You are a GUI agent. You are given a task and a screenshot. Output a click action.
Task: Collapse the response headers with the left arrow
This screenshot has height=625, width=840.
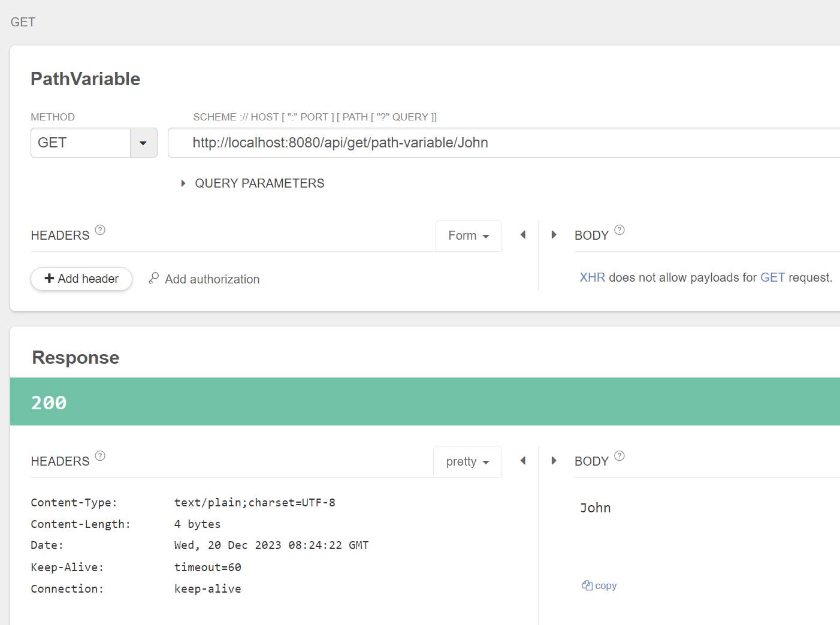tap(522, 460)
